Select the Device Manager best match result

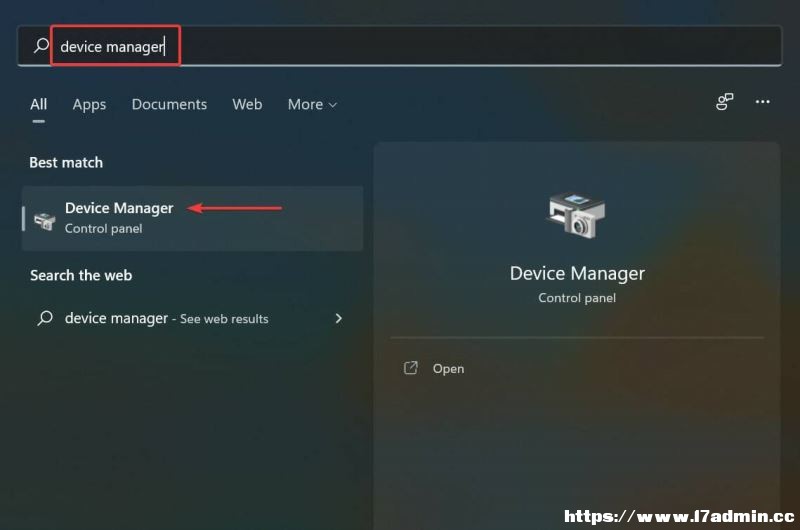pyautogui.click(x=192, y=218)
